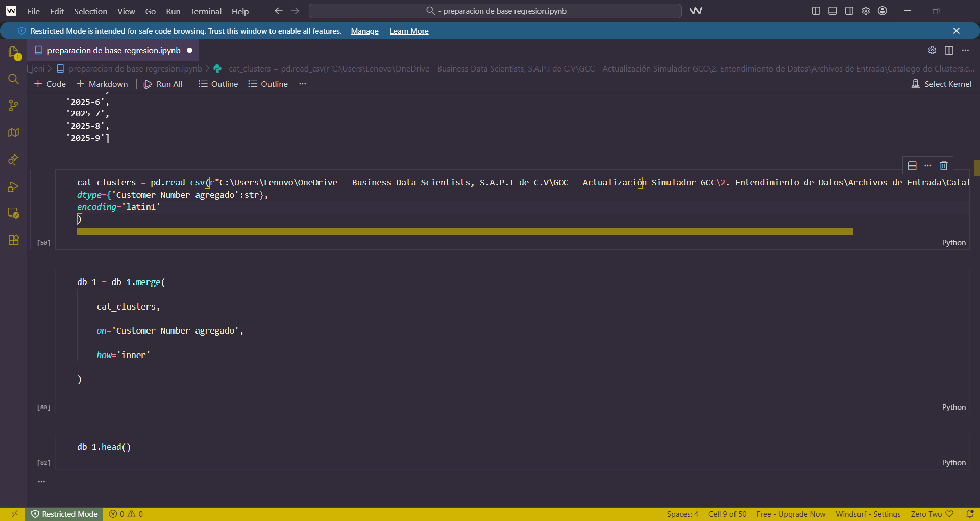Open Select Kernel picker
This screenshot has height=521, width=980.
tap(942, 84)
